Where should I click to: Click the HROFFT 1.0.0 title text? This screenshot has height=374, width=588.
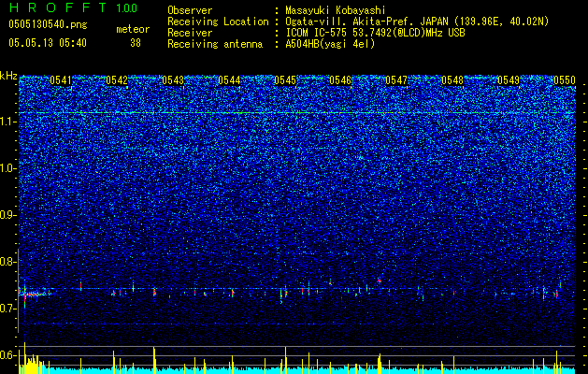73,7
